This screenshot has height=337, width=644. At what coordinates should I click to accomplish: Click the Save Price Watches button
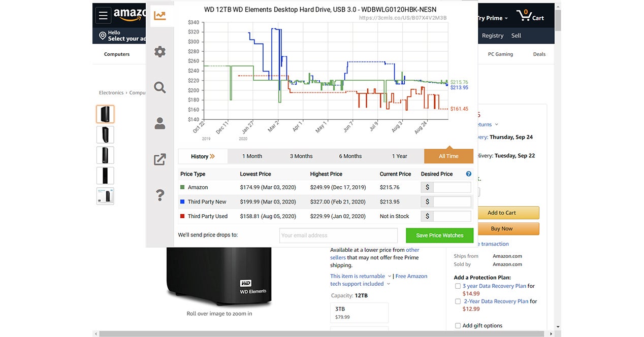coord(439,235)
